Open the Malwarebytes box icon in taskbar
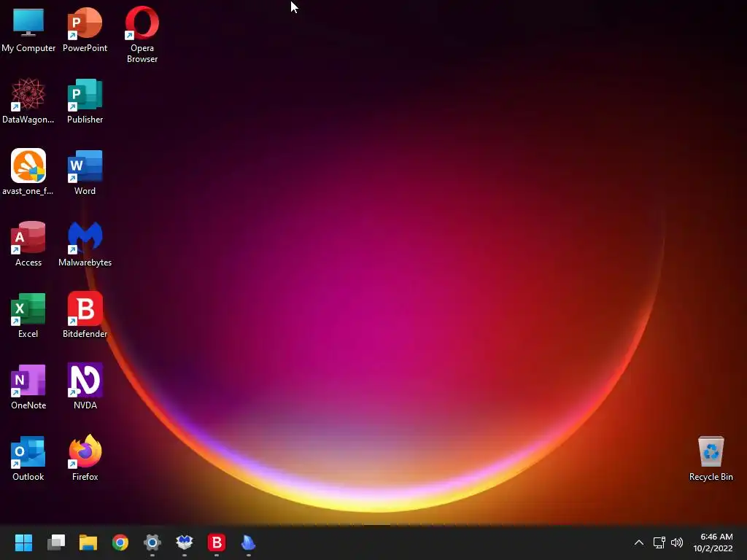Screen dimensions: 747x560 (185, 542)
